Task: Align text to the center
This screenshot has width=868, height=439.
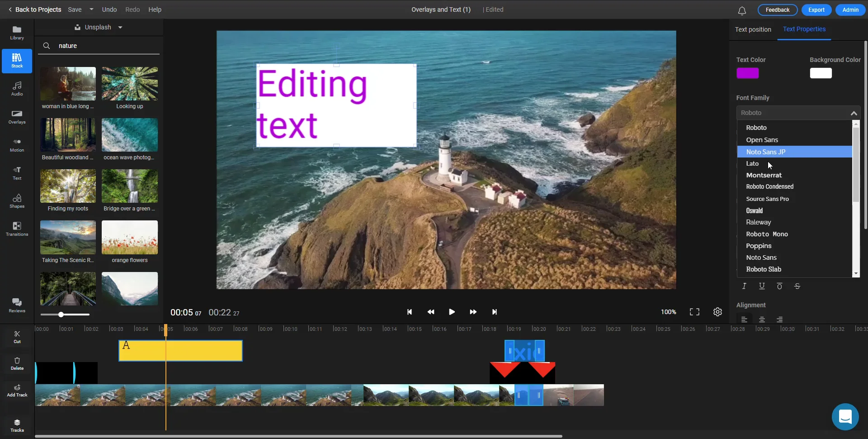Action: [x=762, y=320]
